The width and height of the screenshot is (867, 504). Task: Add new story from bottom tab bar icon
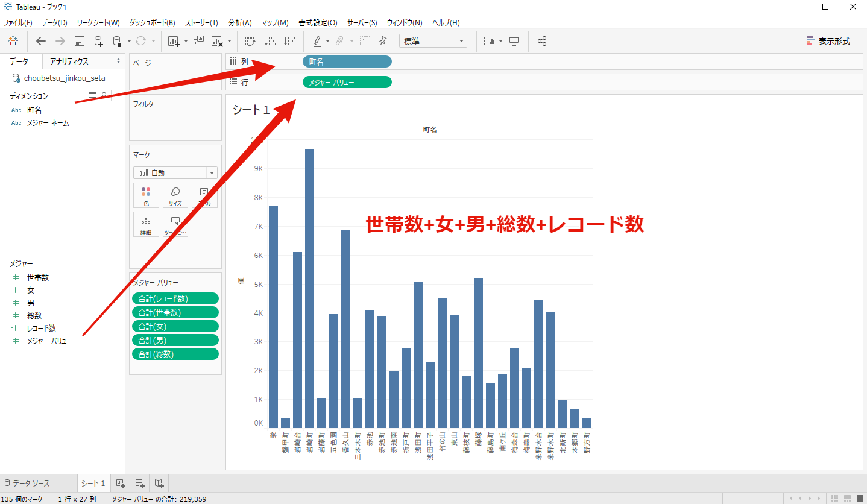point(159,483)
